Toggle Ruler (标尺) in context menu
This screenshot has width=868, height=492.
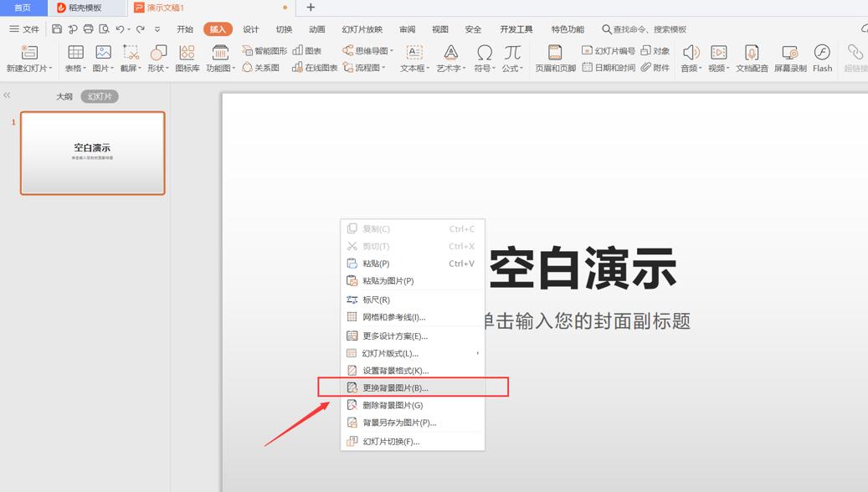click(x=413, y=300)
